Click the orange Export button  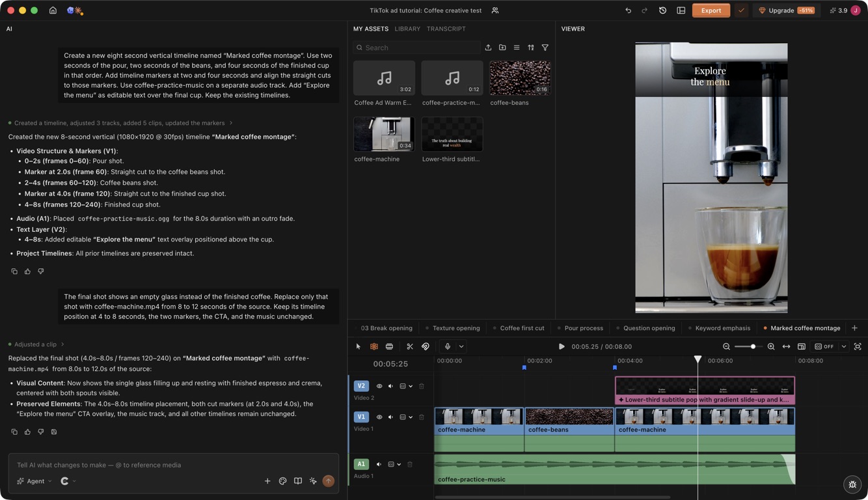pos(711,10)
